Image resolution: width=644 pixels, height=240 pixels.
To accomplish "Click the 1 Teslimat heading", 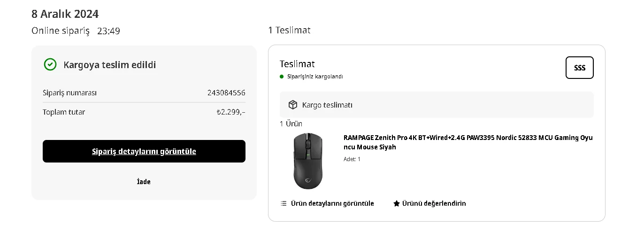I will 289,30.
